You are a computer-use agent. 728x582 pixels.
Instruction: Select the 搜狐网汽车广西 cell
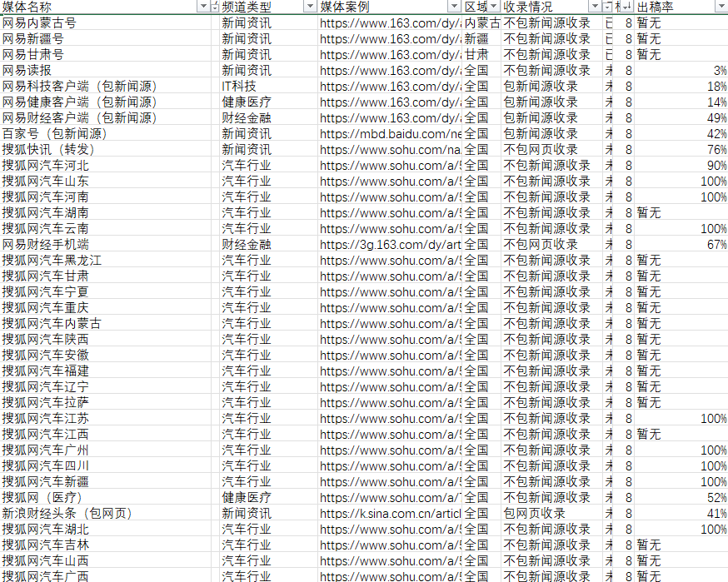point(106,576)
